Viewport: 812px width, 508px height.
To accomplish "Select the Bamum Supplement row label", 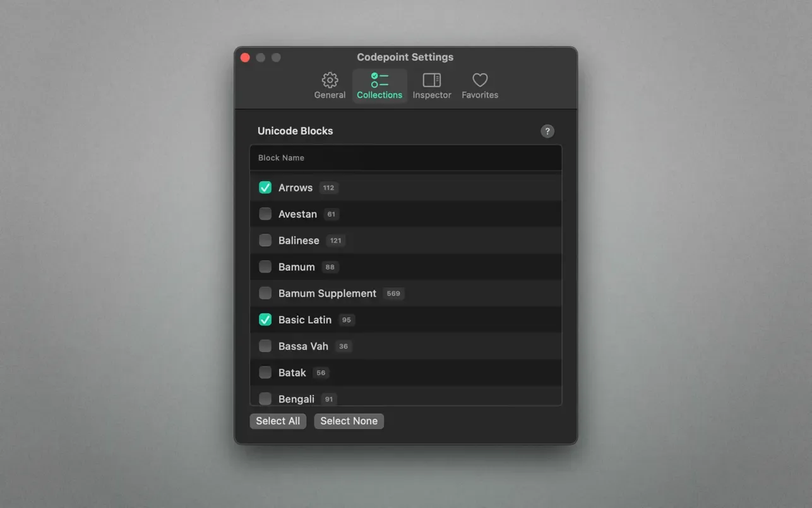I will (x=327, y=294).
